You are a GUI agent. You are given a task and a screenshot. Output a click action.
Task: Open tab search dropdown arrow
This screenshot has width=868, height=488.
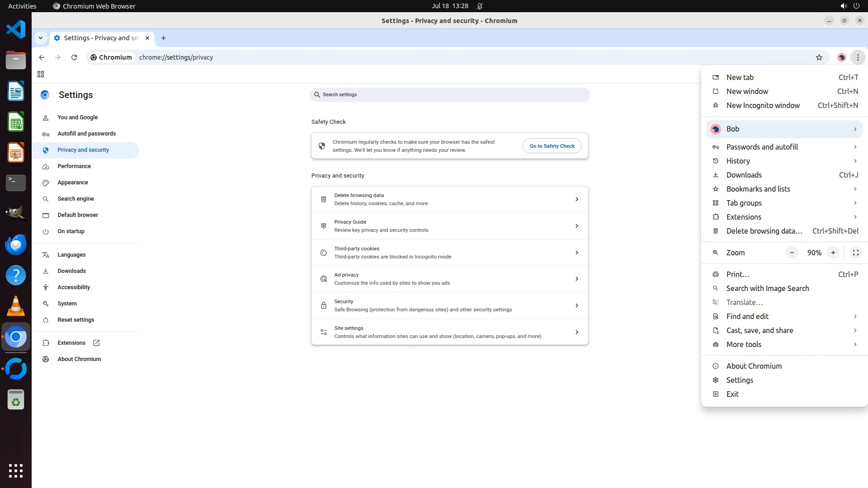[41, 38]
